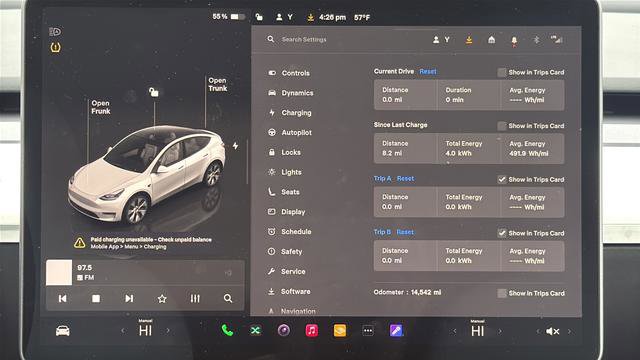The image size is (640, 360).
Task: Tap software download icon in settings header
Action: (469, 40)
